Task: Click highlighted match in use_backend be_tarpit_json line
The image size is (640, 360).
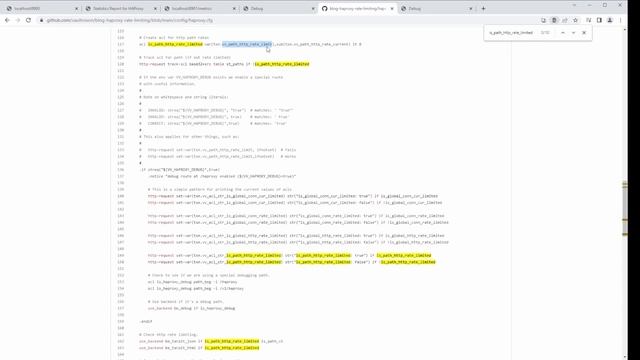Action: [x=232, y=341]
